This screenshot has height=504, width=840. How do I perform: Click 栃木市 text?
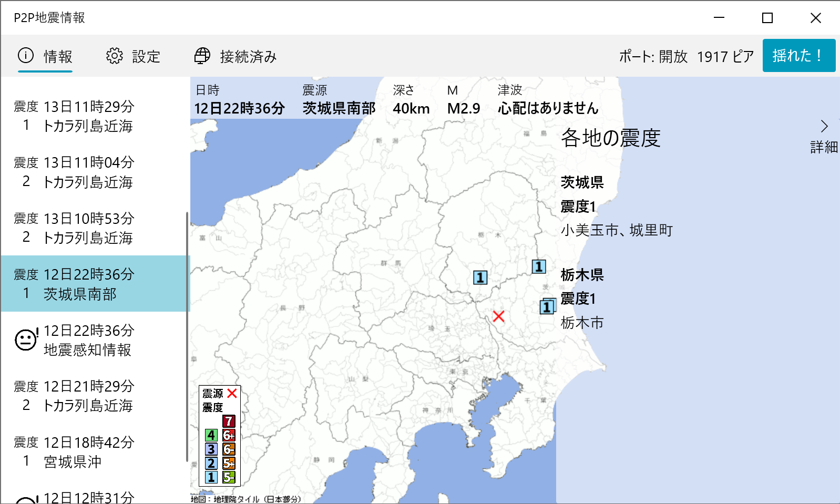click(x=582, y=323)
